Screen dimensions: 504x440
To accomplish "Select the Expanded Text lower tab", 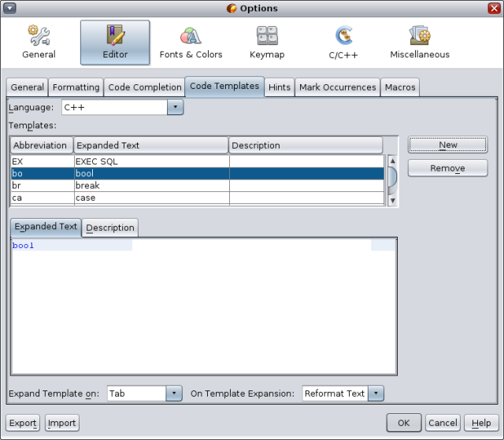I will point(46,227).
